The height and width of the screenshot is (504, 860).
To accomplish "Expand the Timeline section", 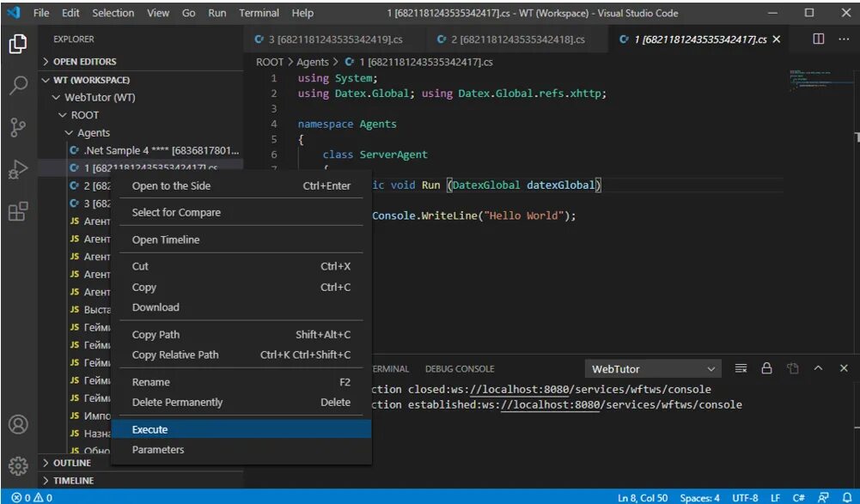I will point(142,481).
